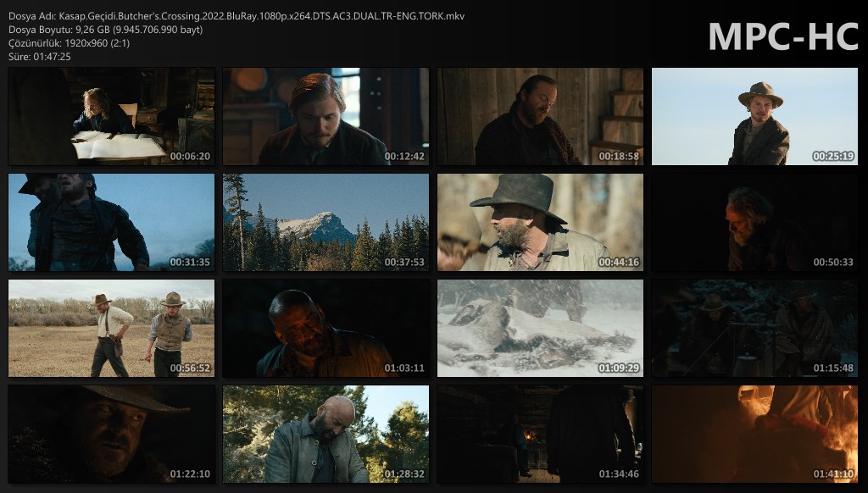Select the thumbnail at 00:12:42

point(325,116)
